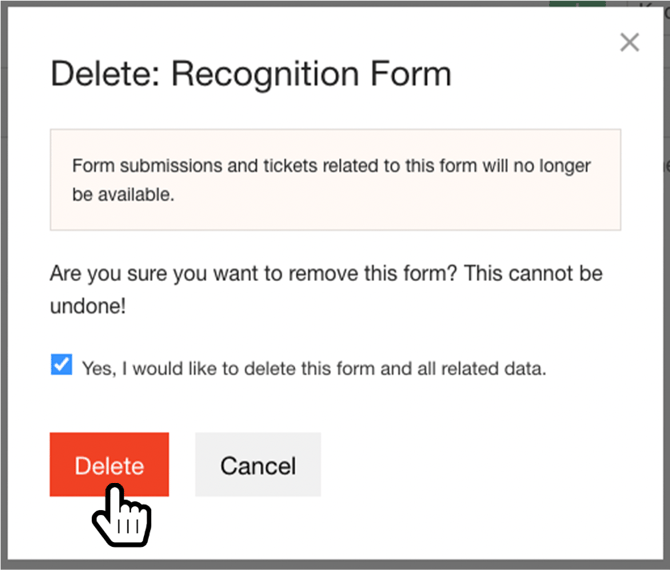Click empty dialog space right of Cancel

coord(480,465)
